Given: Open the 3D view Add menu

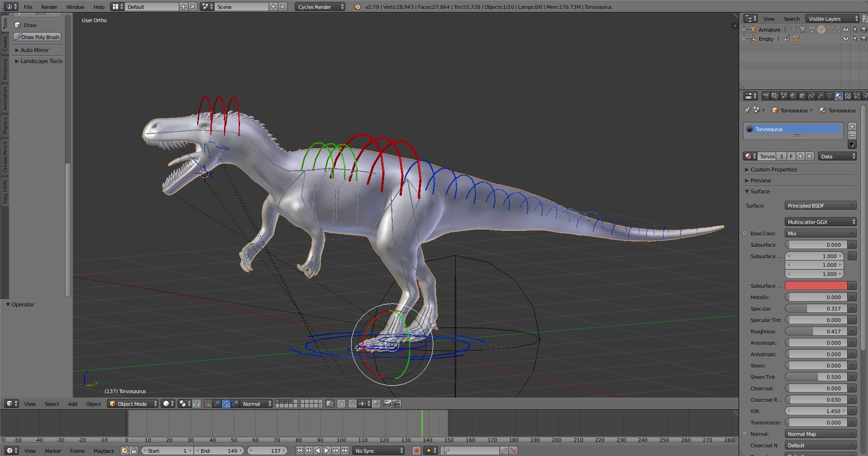Looking at the screenshot, I should click(x=72, y=404).
